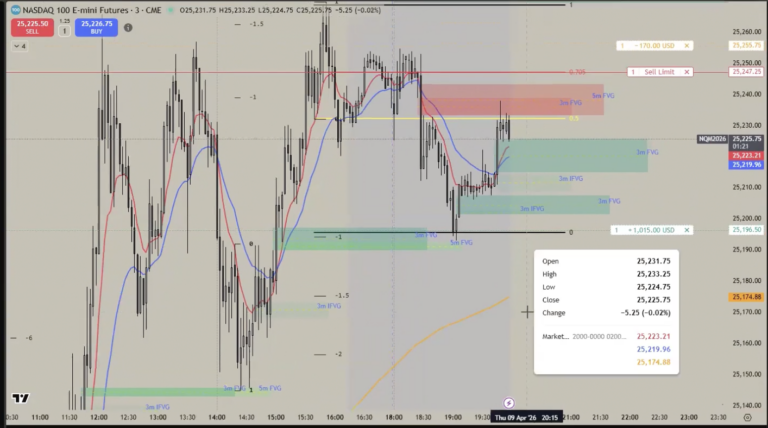
Task: Click the blue 25,219.96 price axis label
Action: click(x=746, y=165)
